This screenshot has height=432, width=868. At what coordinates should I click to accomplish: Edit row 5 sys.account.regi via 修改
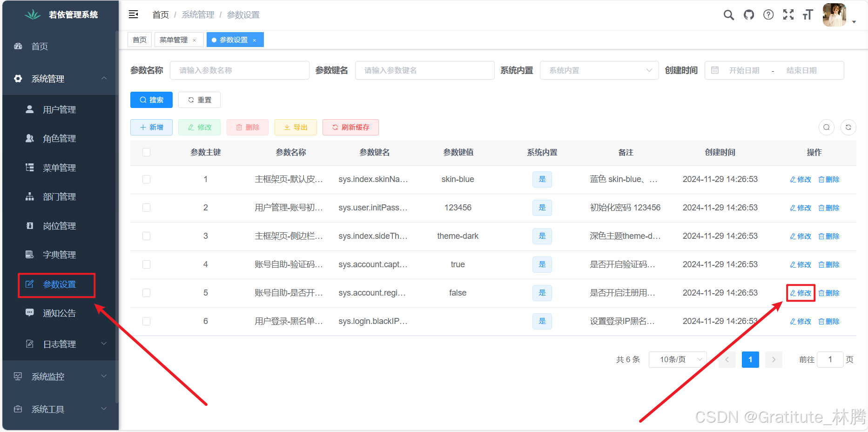click(x=801, y=293)
